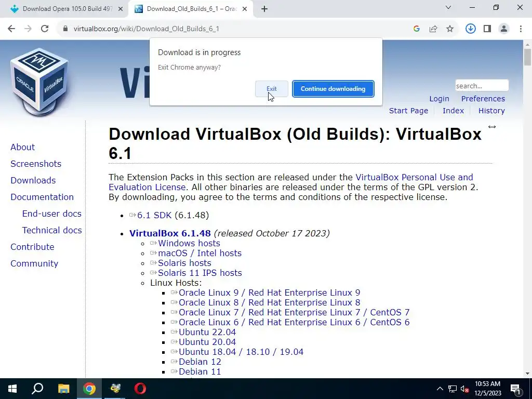Click VirtualBox 6.1.48 heading link
Viewport: 532px width, 399px height.
pos(170,233)
